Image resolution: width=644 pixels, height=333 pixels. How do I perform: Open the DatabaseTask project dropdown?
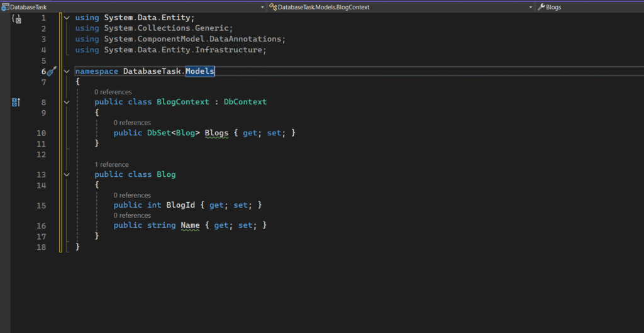[262, 7]
